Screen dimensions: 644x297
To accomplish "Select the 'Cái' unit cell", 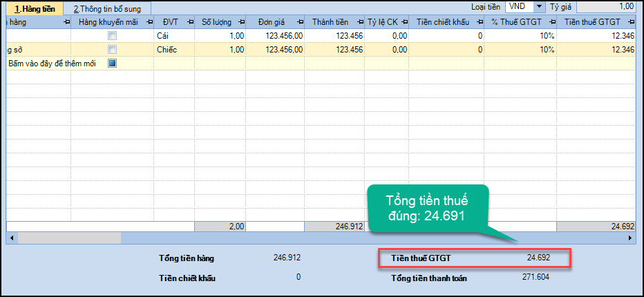I will (x=174, y=36).
